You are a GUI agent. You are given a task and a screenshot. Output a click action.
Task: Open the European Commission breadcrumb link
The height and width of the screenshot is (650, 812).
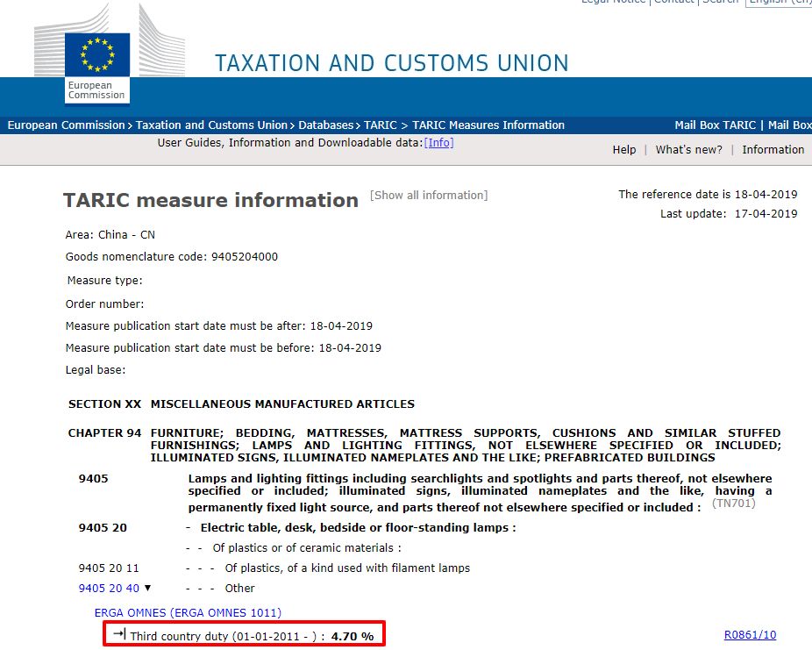pyautogui.click(x=67, y=125)
